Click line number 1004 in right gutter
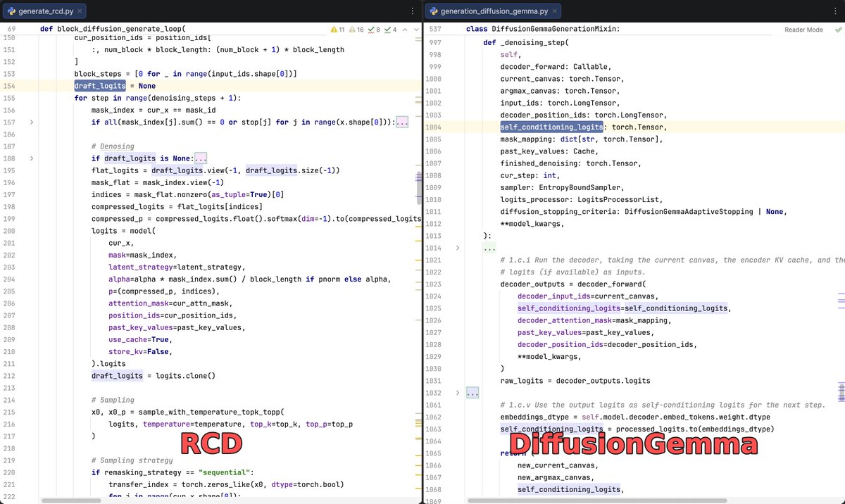The image size is (845, 504). coord(434,127)
